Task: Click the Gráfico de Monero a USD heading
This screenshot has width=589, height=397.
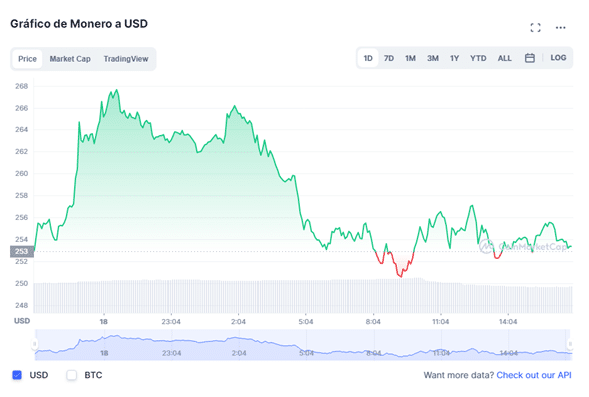Action: coord(79,24)
